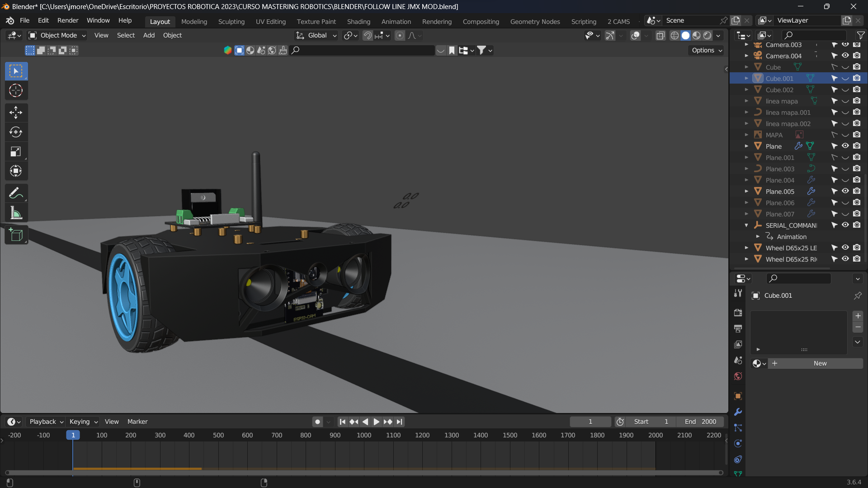This screenshot has height=488, width=868.
Task: Open the Object Mode dropdown
Action: [57, 35]
